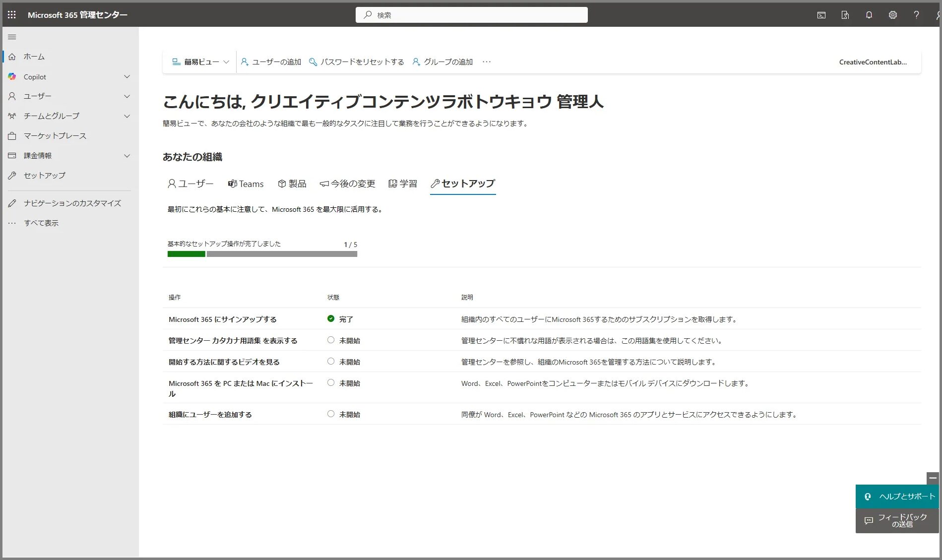The width and height of the screenshot is (942, 560).
Task: Expand the 課金情報 sidebar chevron
Action: [x=127, y=156]
